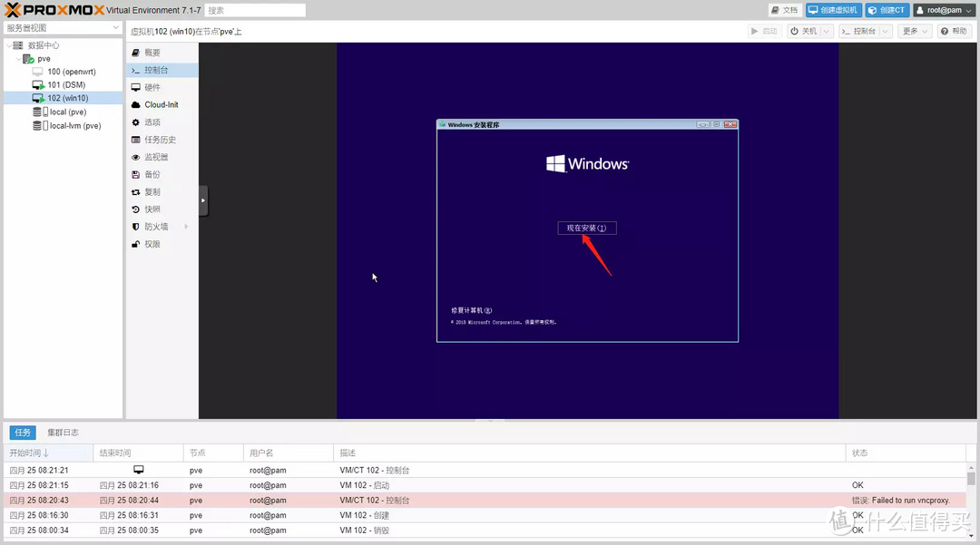The image size is (980, 545).
Task: Click the Proxmox logo
Action: click(54, 10)
